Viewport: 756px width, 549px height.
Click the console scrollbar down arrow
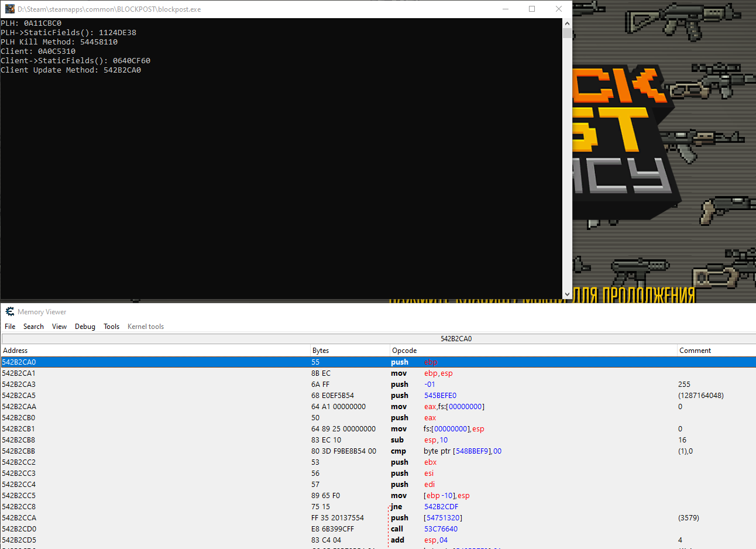point(567,294)
